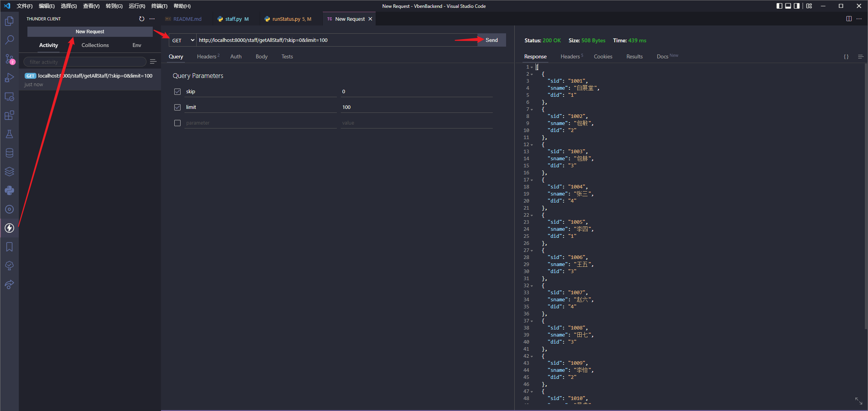Collapse JSON object at line 27
This screenshot has height=411, width=868.
pyautogui.click(x=532, y=250)
